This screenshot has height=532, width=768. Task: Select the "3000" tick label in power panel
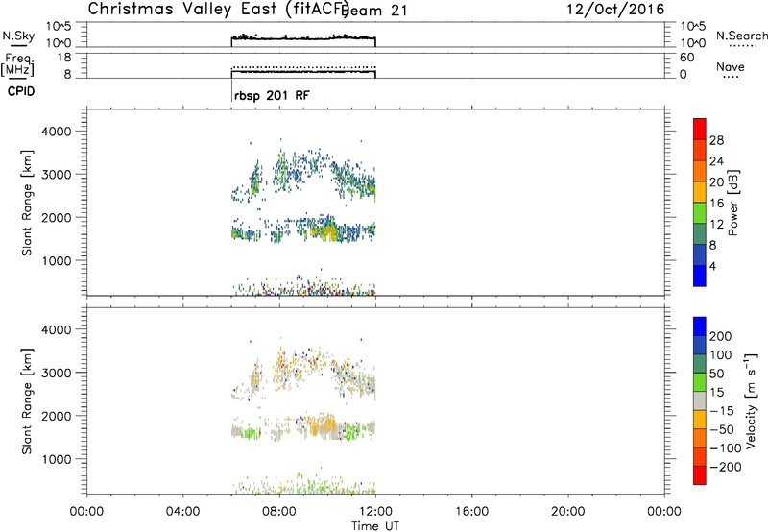point(57,175)
